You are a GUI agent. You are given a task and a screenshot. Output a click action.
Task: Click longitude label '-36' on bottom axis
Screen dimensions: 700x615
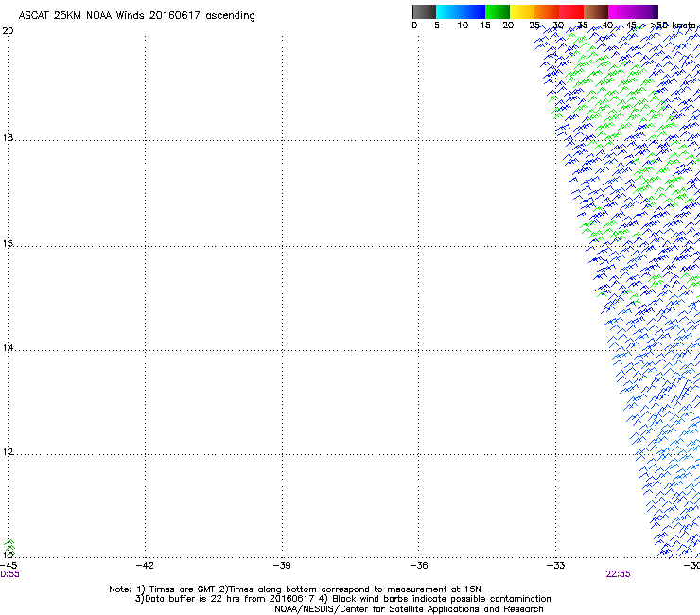point(419,565)
